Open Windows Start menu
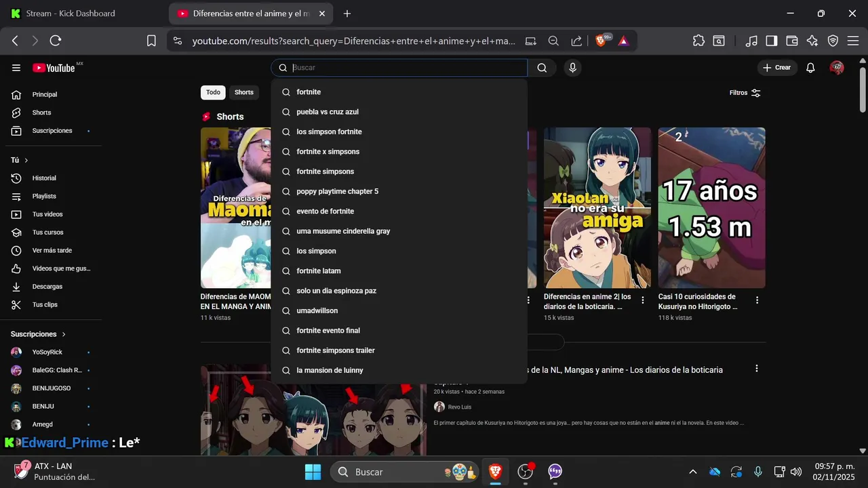This screenshot has width=868, height=488. click(x=313, y=472)
